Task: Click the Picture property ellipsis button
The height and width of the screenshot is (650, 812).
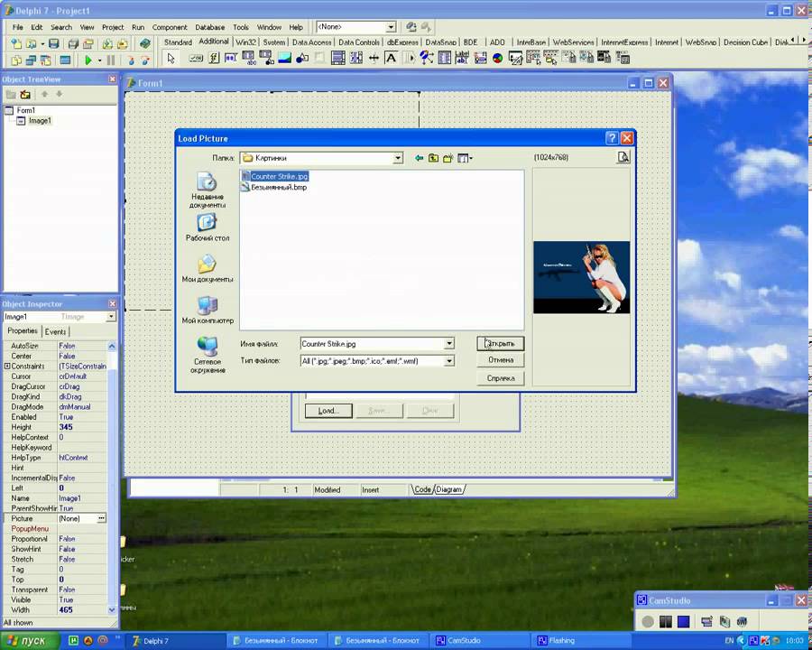Action: point(101,518)
